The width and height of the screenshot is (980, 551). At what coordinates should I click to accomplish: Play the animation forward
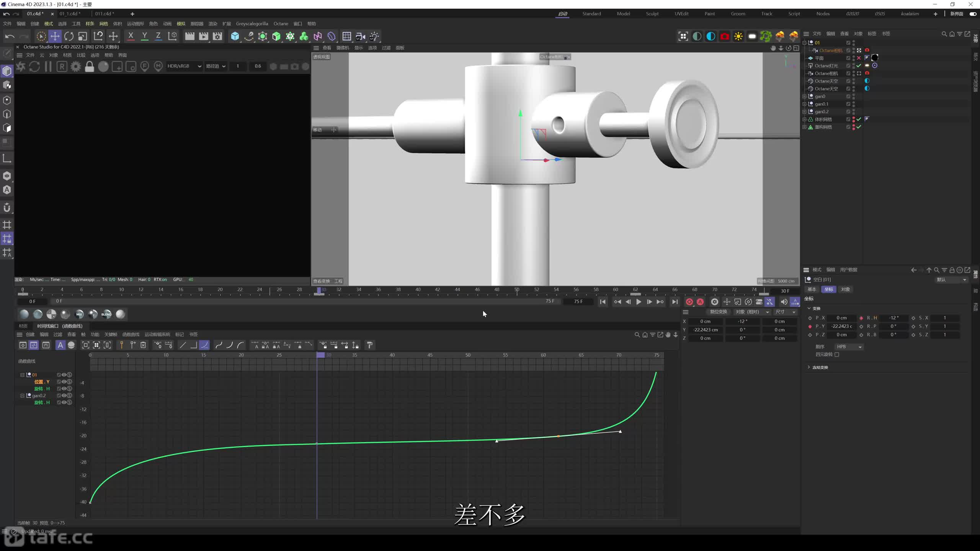click(x=639, y=302)
